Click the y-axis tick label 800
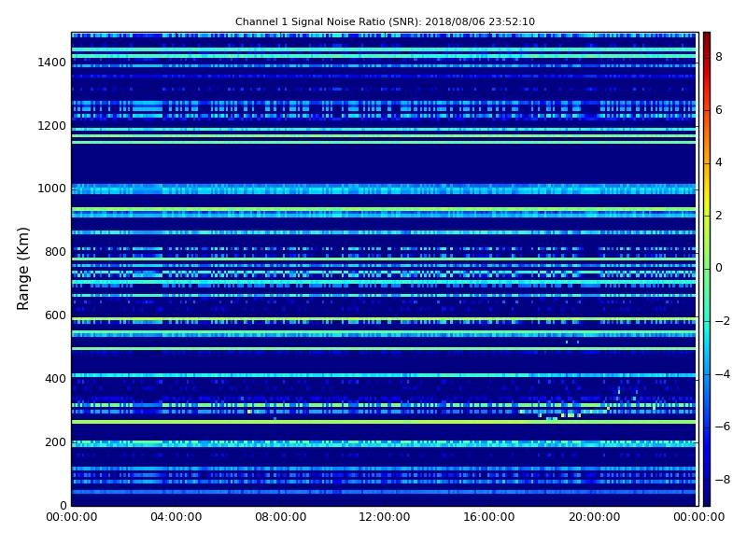The width and height of the screenshot is (747, 560). pyautogui.click(x=55, y=252)
